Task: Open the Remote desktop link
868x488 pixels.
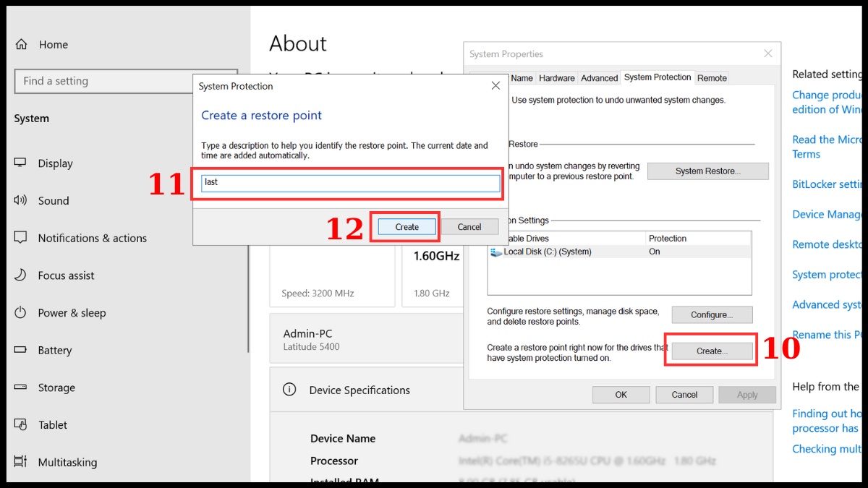Action: pyautogui.click(x=827, y=244)
